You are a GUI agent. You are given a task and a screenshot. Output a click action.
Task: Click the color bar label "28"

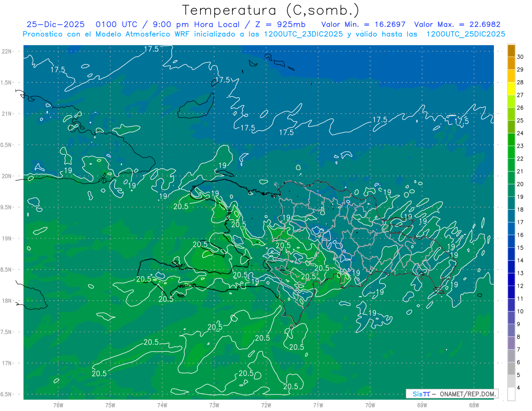click(520, 82)
